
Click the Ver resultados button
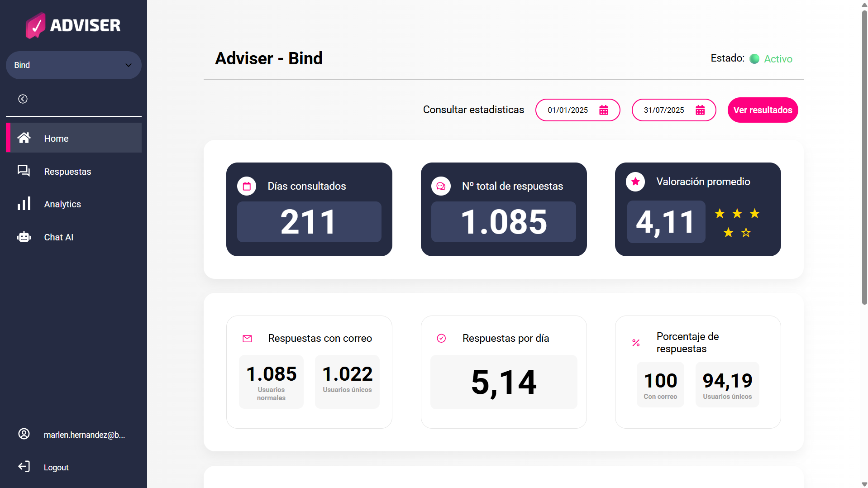tap(763, 110)
